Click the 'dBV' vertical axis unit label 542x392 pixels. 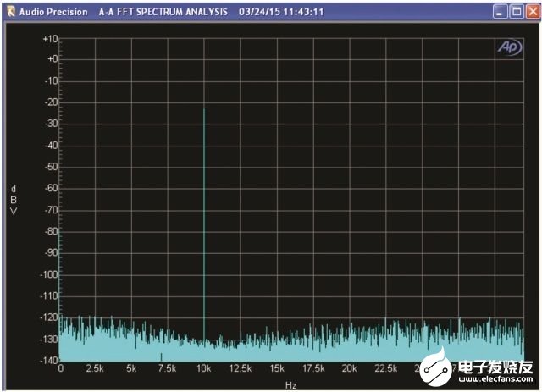click(14, 200)
